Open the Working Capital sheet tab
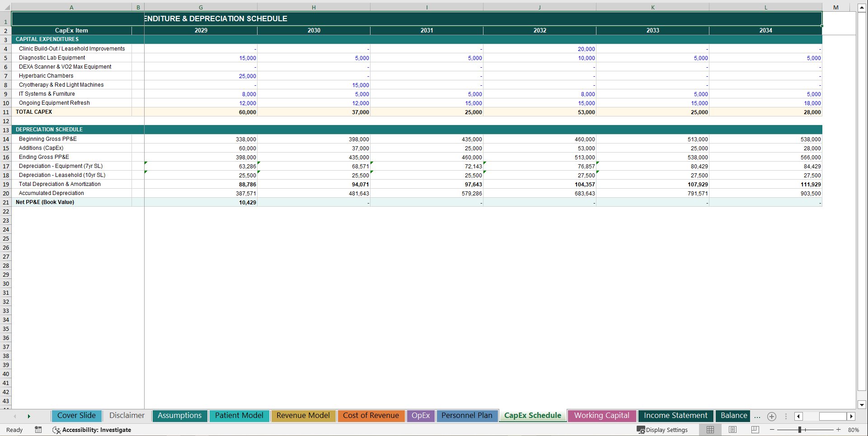Viewport: 868px width, 436px height. click(601, 416)
